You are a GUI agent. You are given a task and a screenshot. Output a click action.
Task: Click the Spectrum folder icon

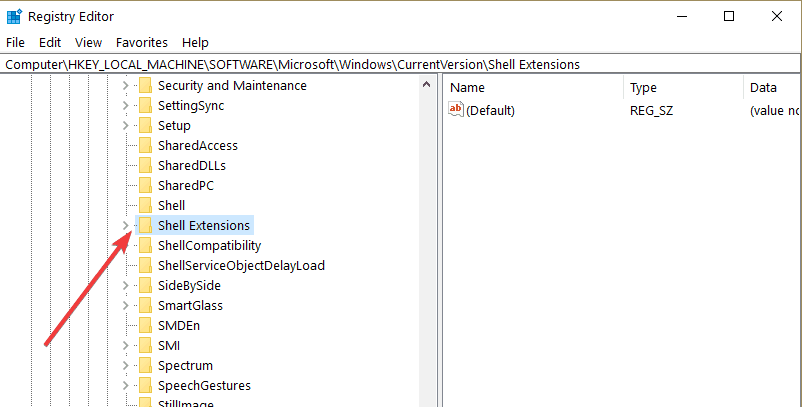tap(145, 366)
